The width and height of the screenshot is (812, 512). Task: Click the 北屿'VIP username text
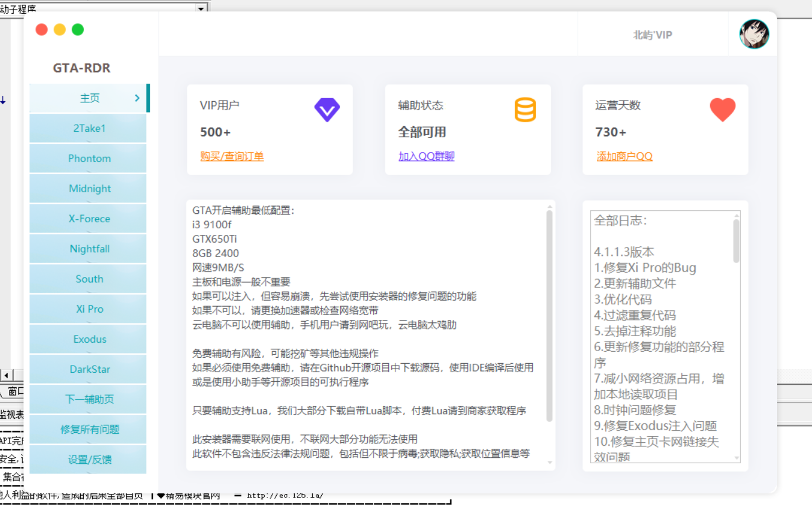(x=652, y=35)
